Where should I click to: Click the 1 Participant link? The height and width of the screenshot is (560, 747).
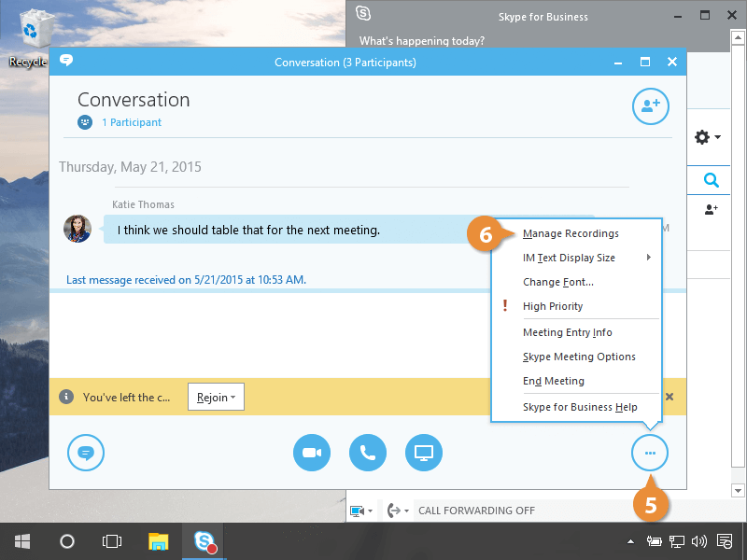point(131,122)
